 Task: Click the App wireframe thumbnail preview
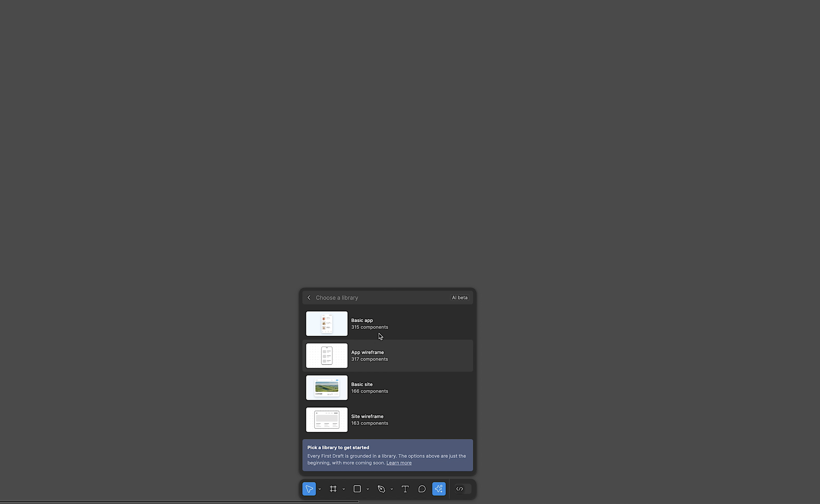(326, 355)
